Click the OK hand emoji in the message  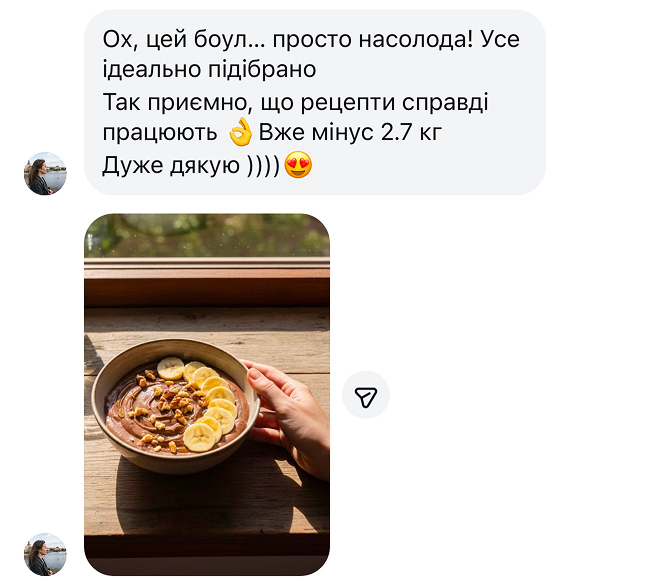point(241,132)
